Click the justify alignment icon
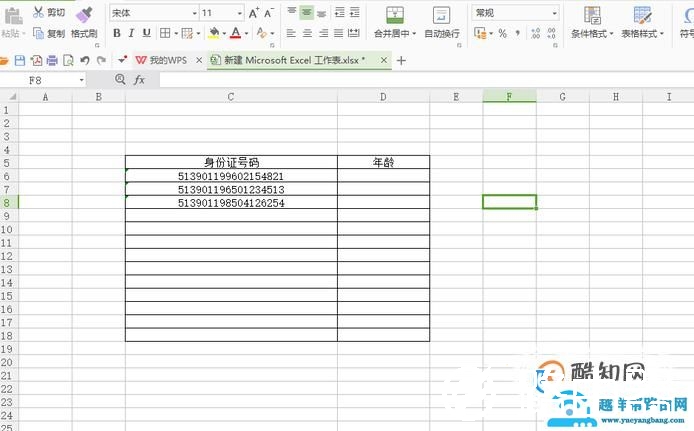694x431 pixels. point(339,33)
